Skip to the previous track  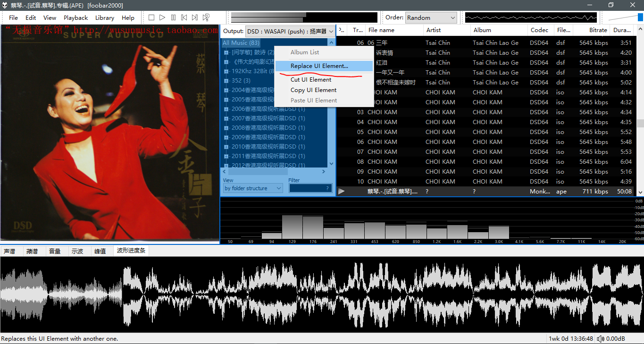184,17
